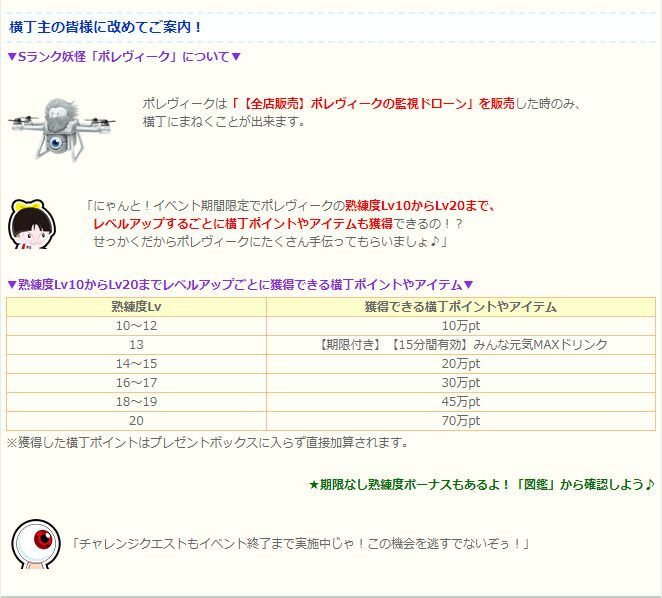
Task: Click the チャレンジクエスト speech text
Action: pyautogui.click(x=300, y=543)
